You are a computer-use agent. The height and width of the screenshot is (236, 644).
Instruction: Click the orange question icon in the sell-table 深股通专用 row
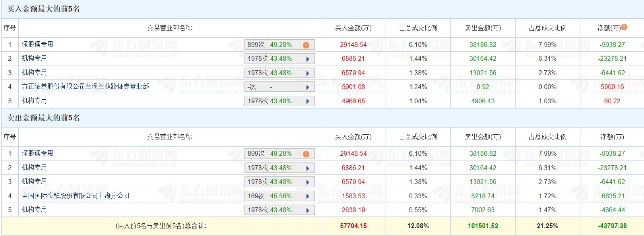click(x=306, y=154)
